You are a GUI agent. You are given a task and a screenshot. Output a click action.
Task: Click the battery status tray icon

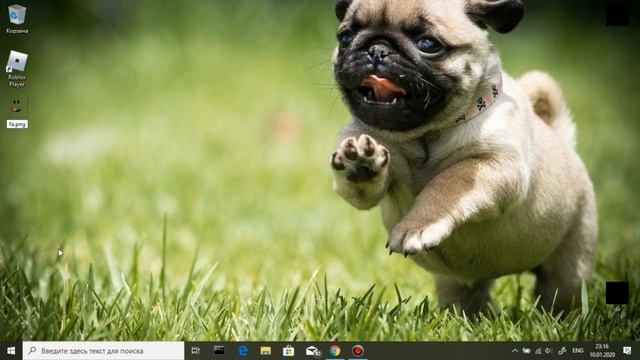coord(527,351)
